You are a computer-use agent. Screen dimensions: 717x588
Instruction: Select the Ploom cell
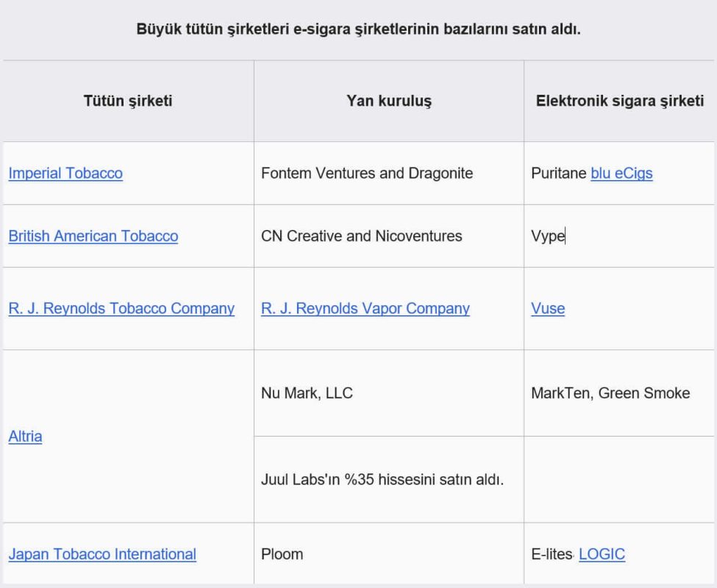[282, 553]
